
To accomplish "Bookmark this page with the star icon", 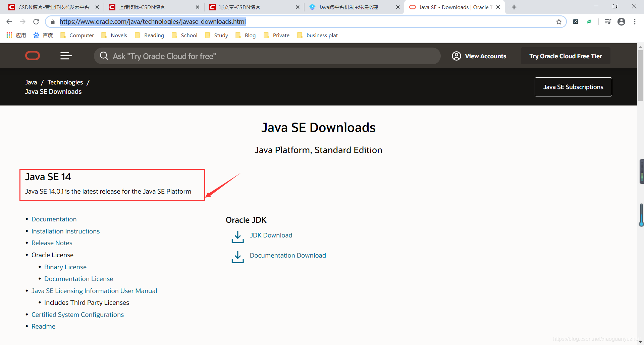I will pos(559,22).
